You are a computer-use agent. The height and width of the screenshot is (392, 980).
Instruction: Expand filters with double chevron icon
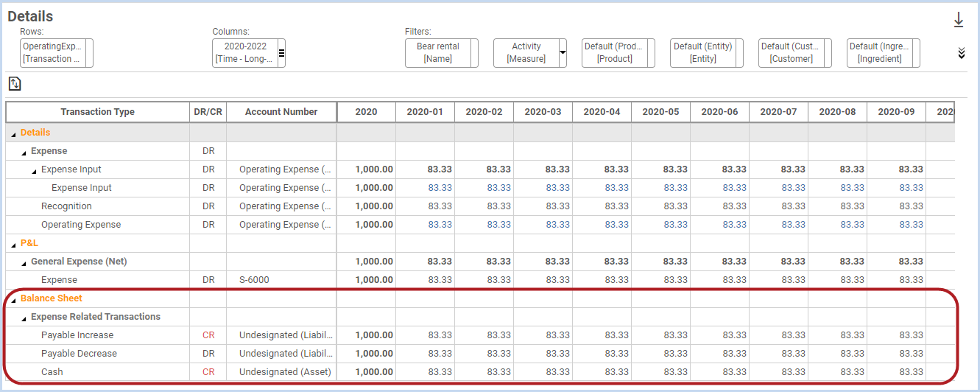tap(961, 53)
